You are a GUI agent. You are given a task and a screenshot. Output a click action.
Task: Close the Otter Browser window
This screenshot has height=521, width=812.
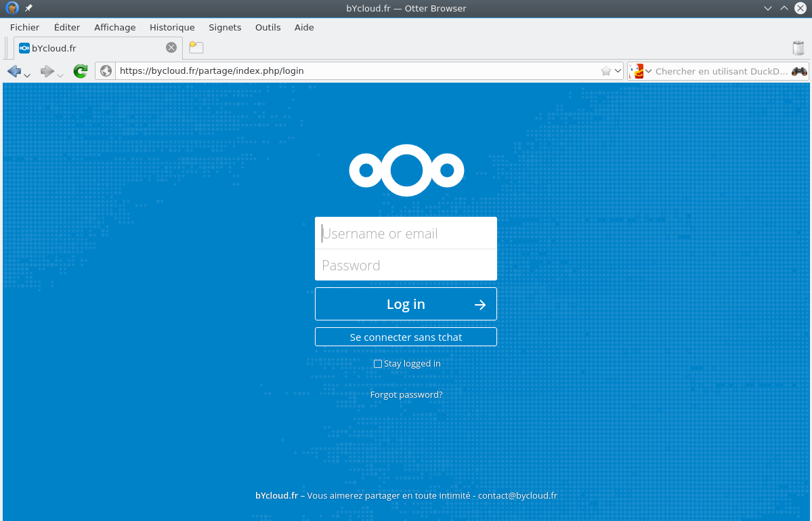tap(800, 8)
